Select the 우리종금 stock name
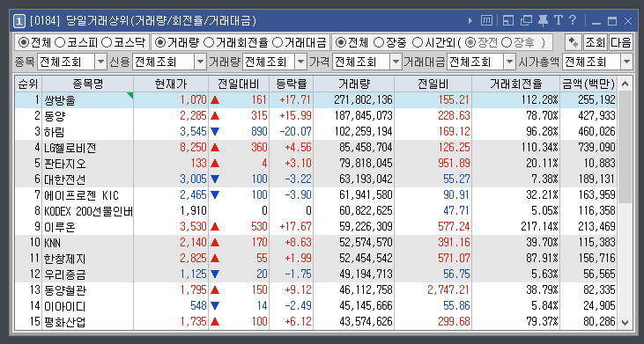Image resolution: width=644 pixels, height=344 pixels. (x=65, y=274)
